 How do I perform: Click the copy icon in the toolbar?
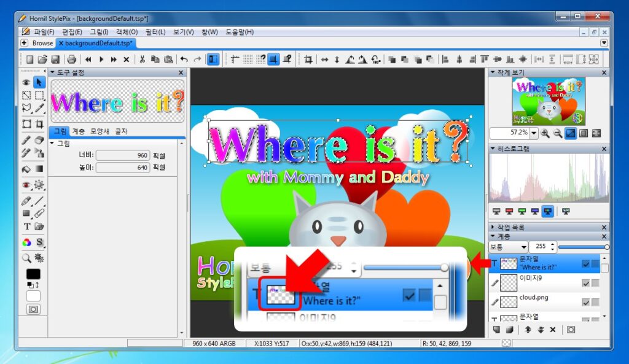155,60
